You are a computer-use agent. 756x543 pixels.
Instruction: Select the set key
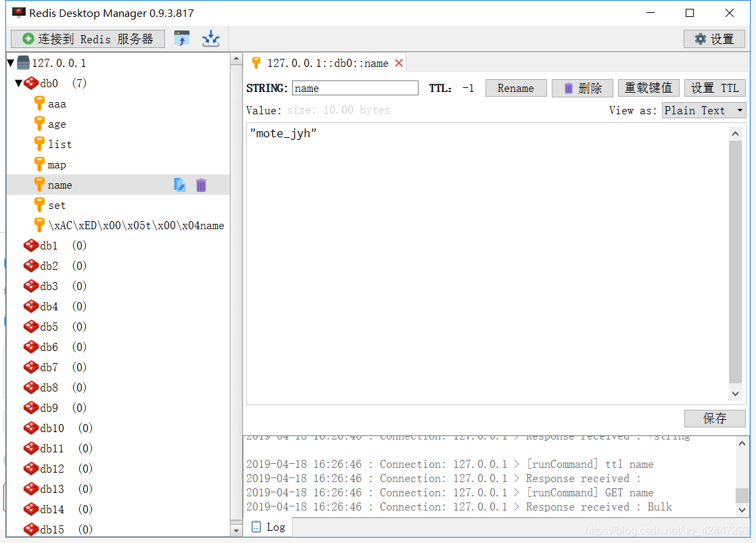click(x=57, y=205)
